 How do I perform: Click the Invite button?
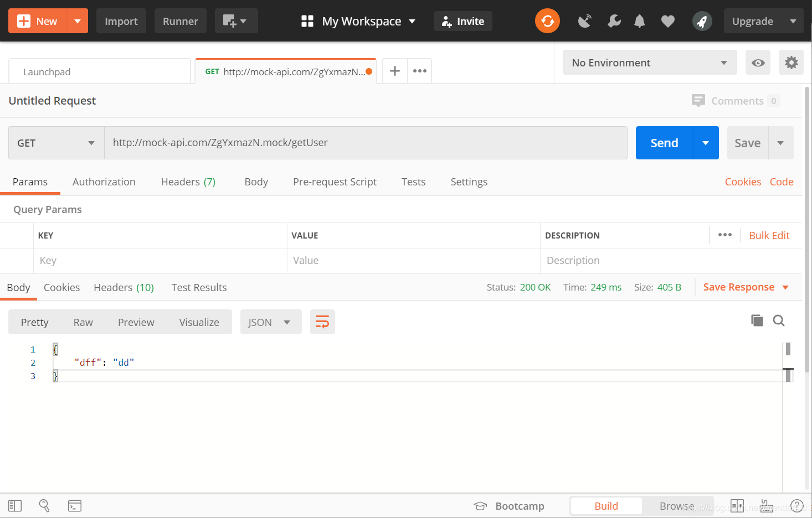(463, 21)
